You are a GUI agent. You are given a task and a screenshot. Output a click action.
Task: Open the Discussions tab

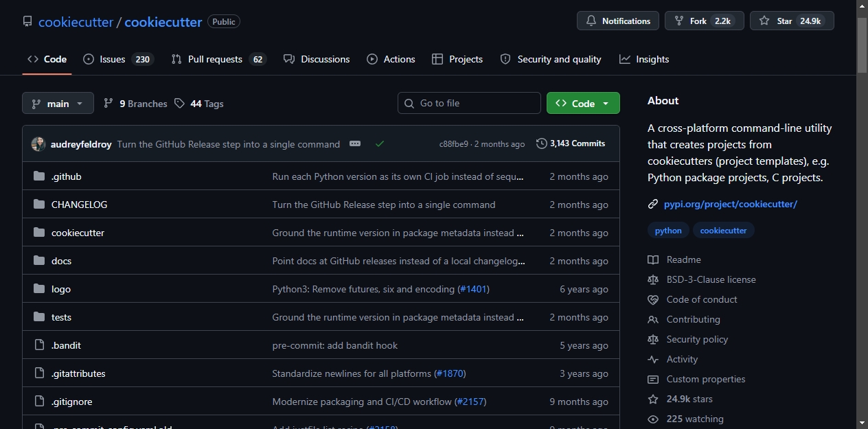coord(317,59)
